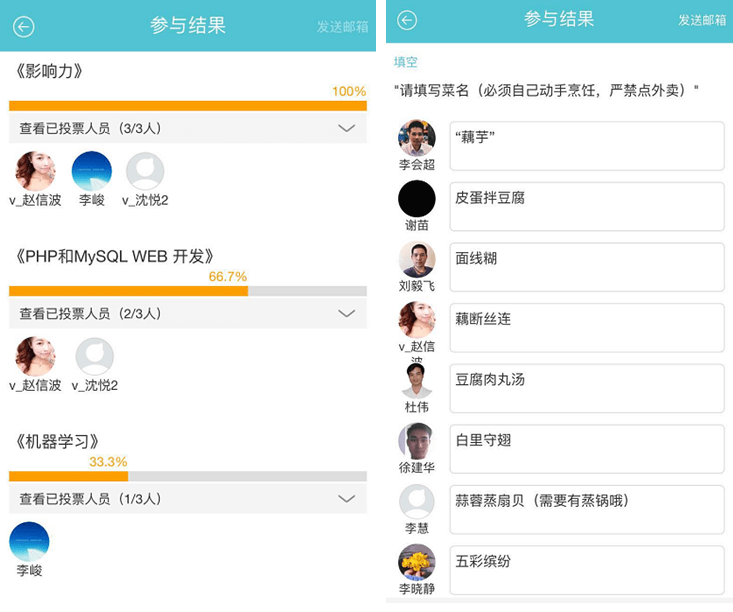Collapse the 《机器学习》 voters list (1/3人)
Viewport: 733px width, 612px height.
pyautogui.click(x=346, y=498)
